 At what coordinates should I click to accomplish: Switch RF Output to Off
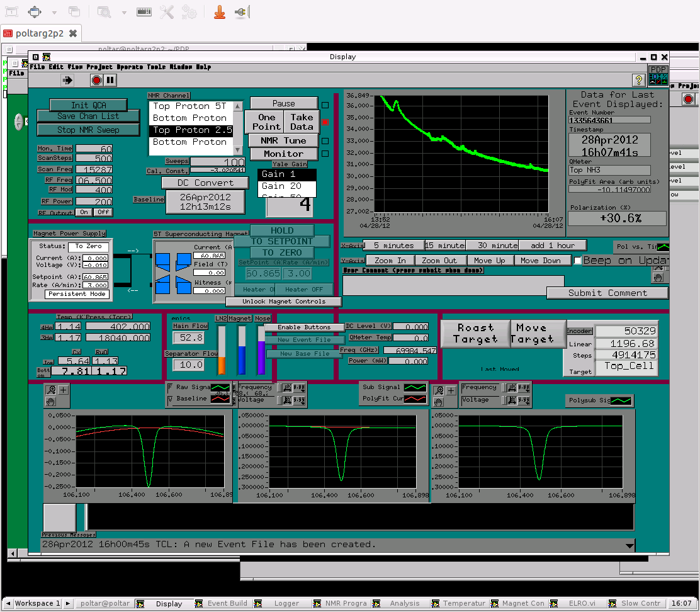pyautogui.click(x=103, y=212)
